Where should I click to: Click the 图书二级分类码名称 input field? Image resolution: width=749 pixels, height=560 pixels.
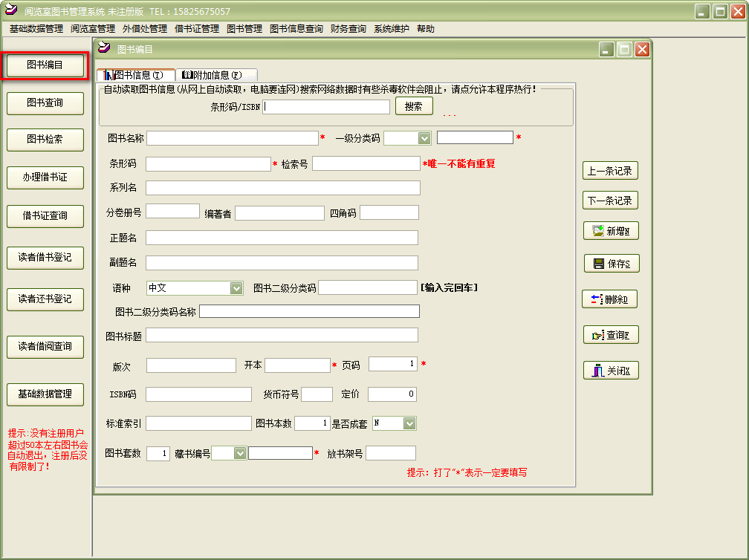tap(310, 311)
